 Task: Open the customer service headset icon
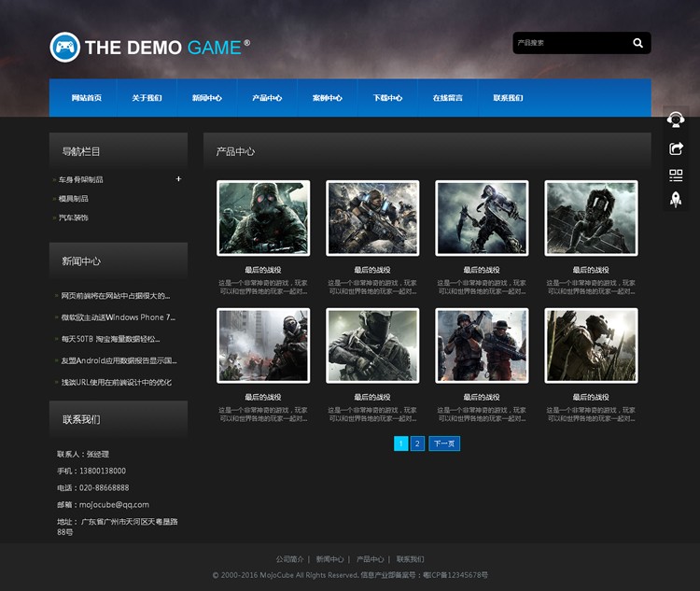[x=676, y=120]
